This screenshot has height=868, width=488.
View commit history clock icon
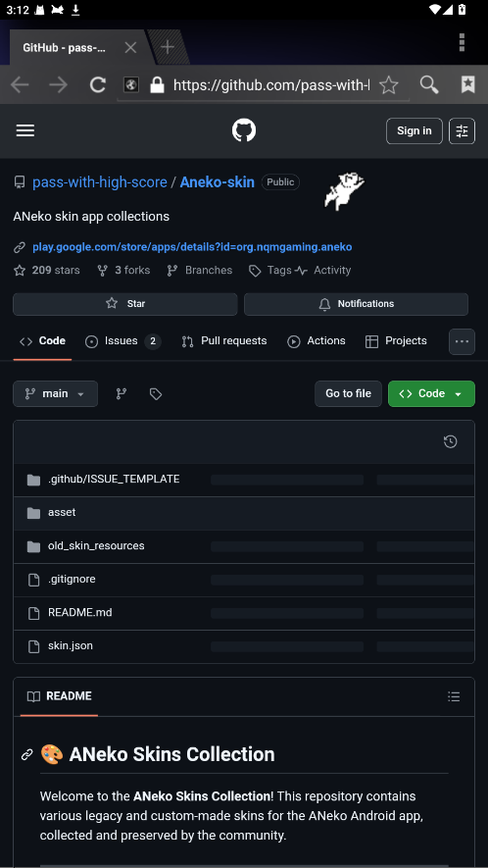pos(451,441)
